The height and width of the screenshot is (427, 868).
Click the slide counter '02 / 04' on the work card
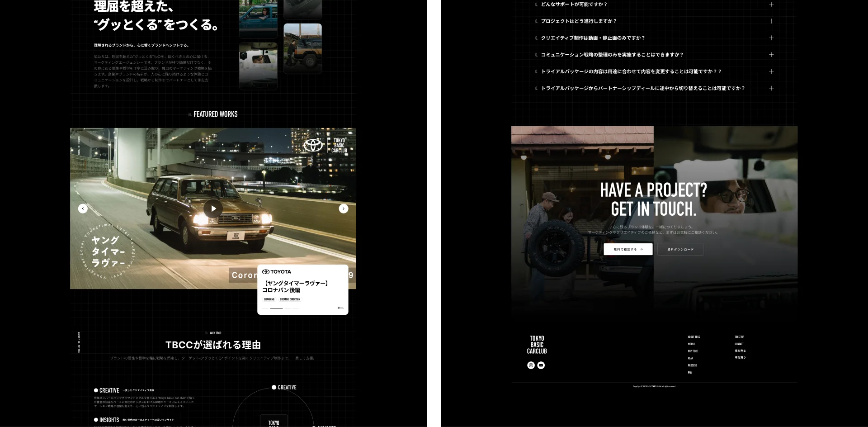pyautogui.click(x=340, y=308)
